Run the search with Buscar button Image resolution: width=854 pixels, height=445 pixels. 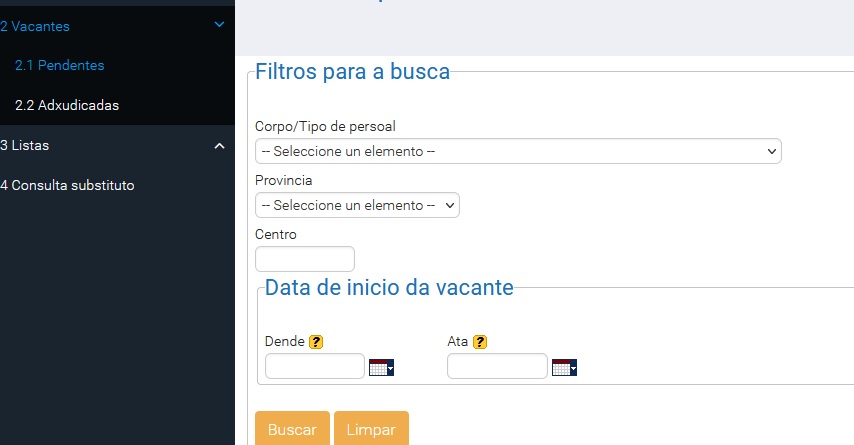292,429
